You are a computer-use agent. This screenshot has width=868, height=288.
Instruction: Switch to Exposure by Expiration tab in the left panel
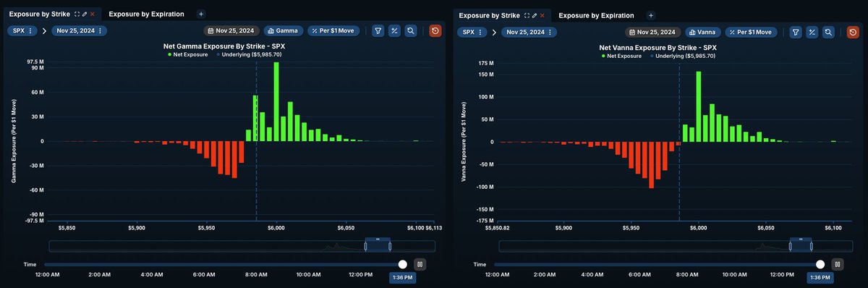coord(146,14)
